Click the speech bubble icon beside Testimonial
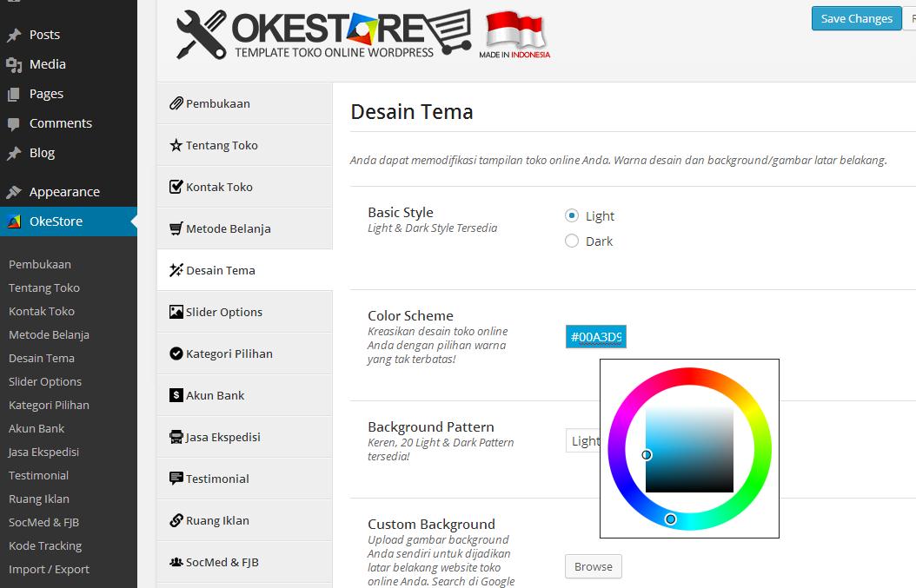Viewport: 916px width, 588px height. [176, 479]
